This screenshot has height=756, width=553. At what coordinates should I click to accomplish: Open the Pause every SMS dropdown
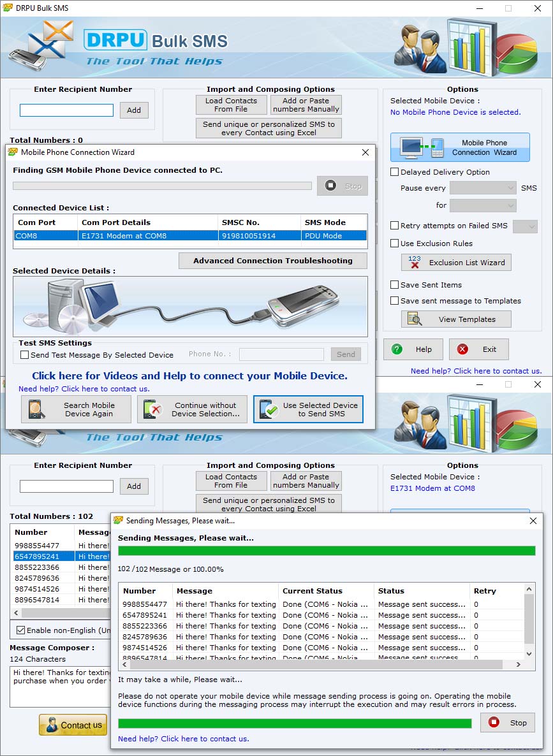[483, 187]
